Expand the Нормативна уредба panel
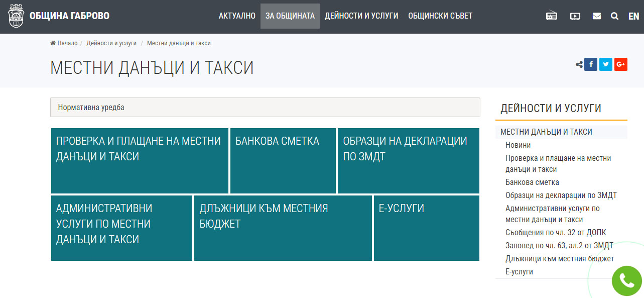 pos(265,108)
